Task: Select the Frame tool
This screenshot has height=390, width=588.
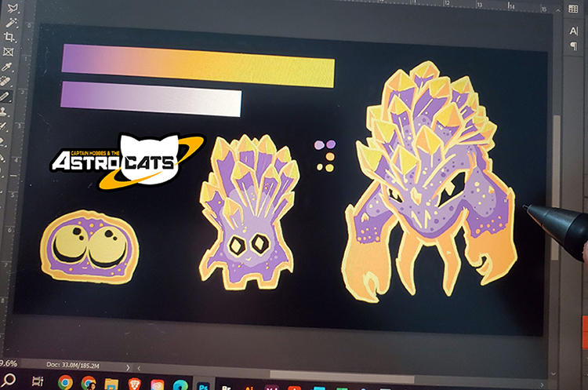Action: 9,52
